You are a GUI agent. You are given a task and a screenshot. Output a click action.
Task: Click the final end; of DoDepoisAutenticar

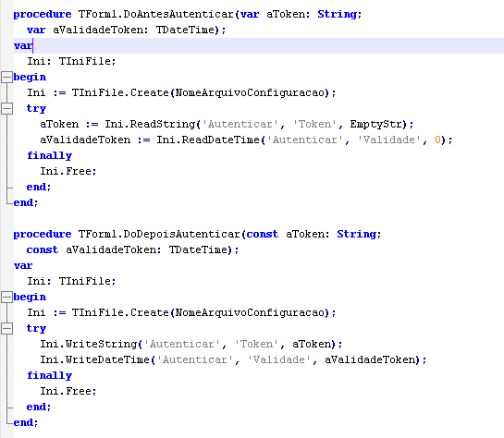[x=25, y=422]
